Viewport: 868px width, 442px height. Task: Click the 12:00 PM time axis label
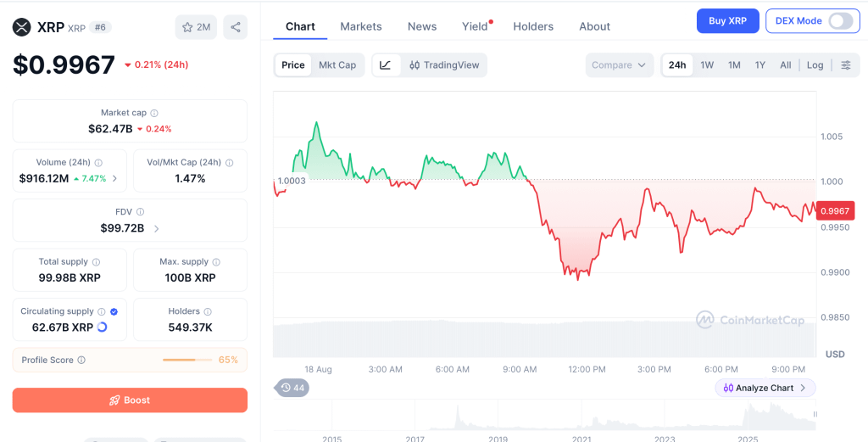coord(587,369)
